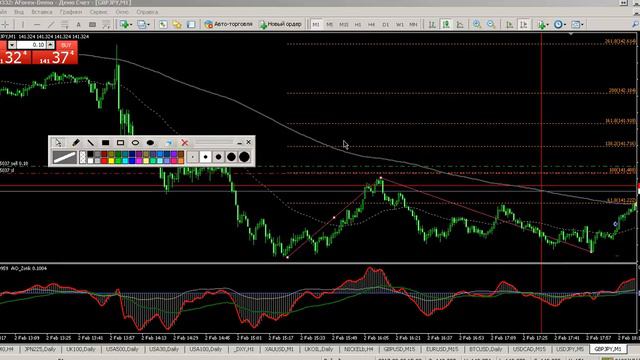
Task: Switch to the EURUSD,M15 chart tab
Action: coord(442,349)
